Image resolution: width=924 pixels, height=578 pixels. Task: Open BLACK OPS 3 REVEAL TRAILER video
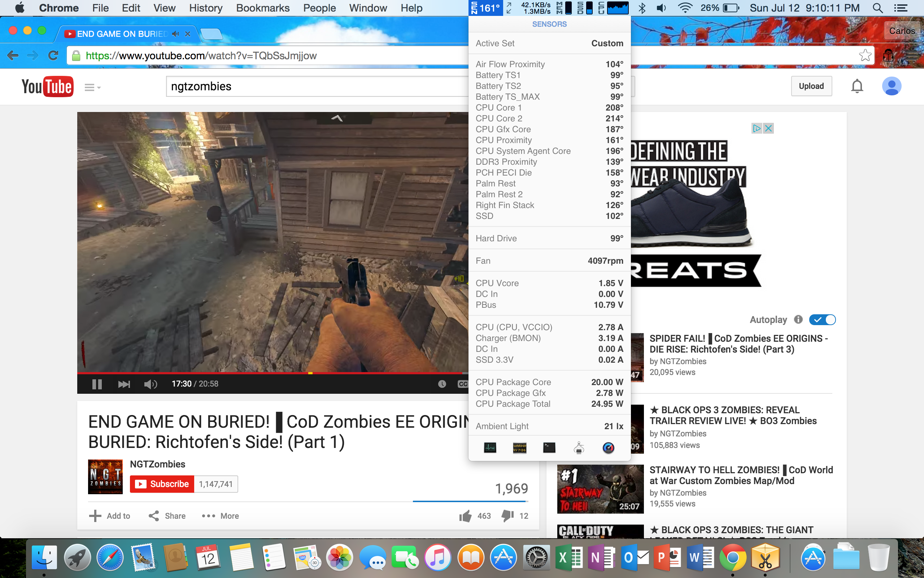coord(733,415)
